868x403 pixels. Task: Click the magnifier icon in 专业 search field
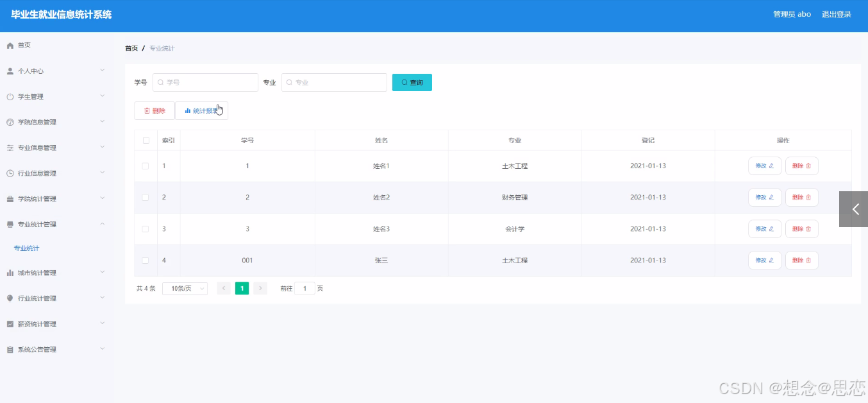(290, 83)
